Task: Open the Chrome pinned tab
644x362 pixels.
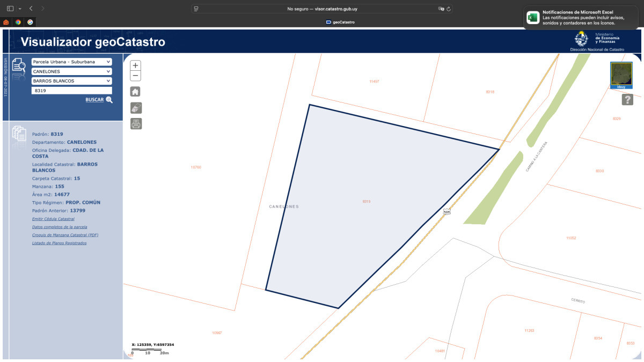Action: 18,22
